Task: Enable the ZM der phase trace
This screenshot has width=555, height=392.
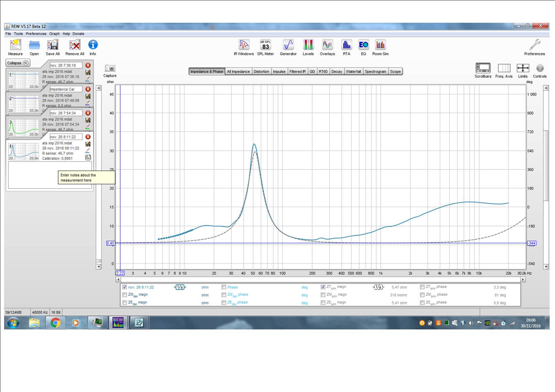Action: point(224,295)
